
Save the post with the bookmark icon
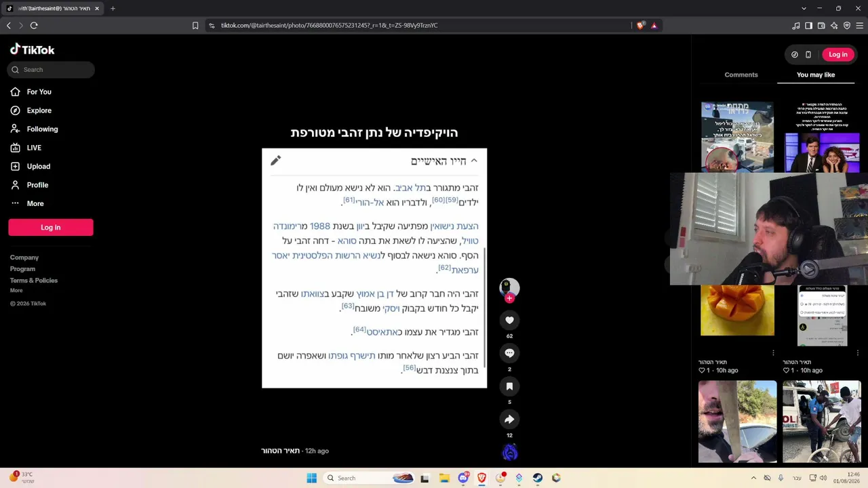[509, 386]
